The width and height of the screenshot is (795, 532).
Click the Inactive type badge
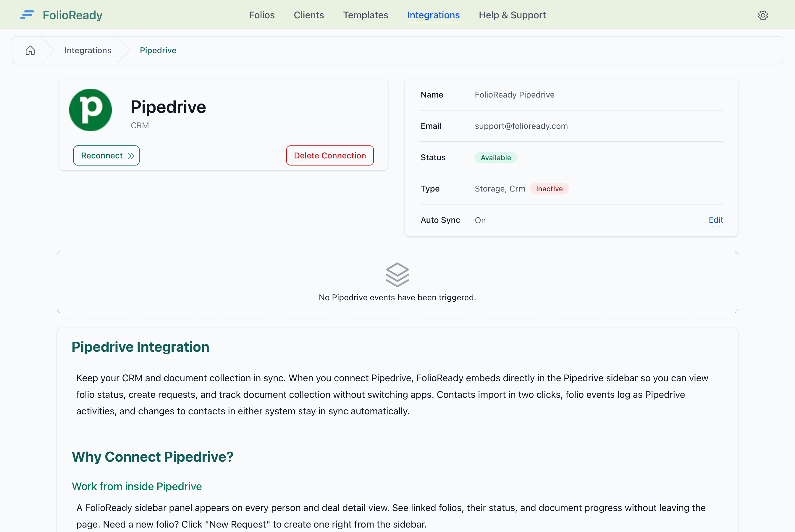click(x=549, y=189)
